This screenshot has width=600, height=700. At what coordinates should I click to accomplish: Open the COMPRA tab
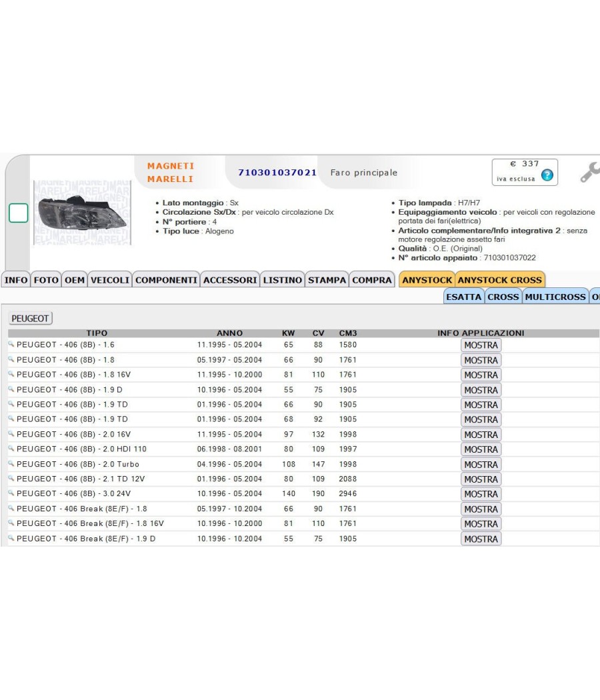point(372,279)
